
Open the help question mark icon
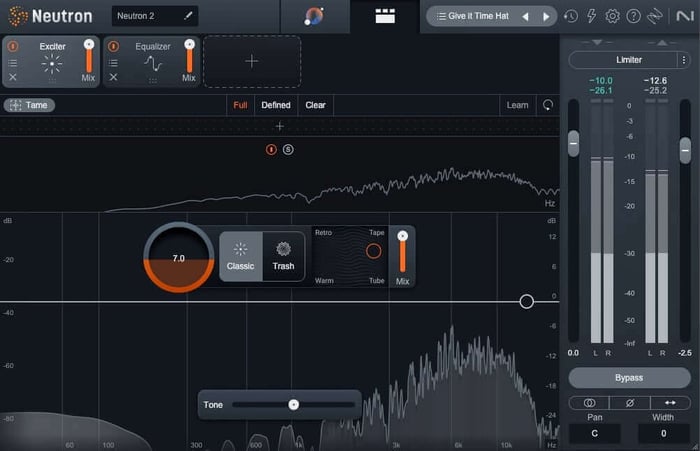click(x=633, y=17)
